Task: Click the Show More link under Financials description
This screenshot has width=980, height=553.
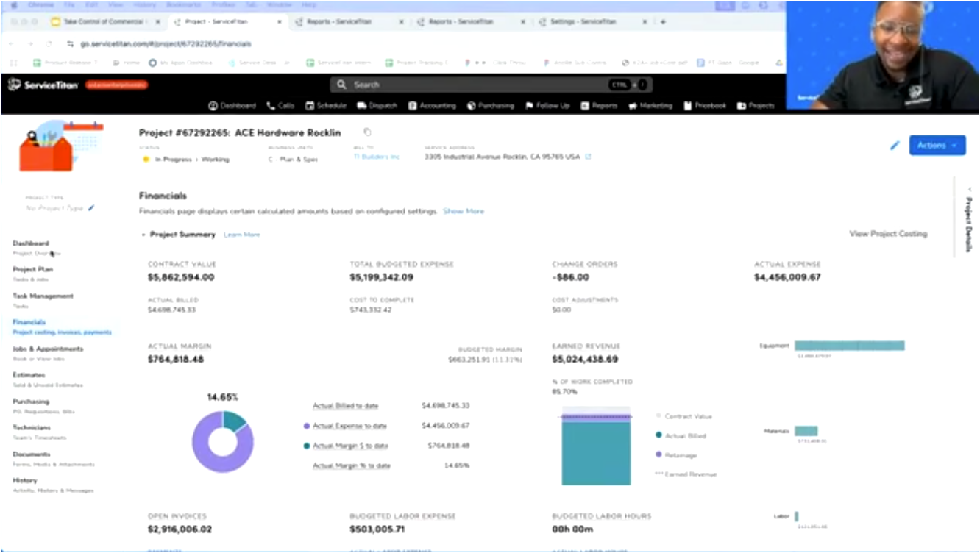Action: tap(463, 211)
